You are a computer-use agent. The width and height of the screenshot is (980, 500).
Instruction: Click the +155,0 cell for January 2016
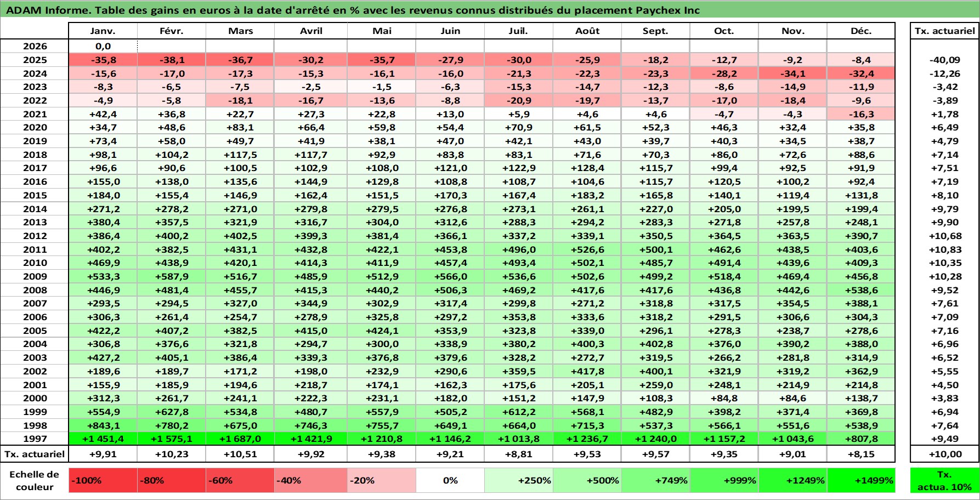103,181
